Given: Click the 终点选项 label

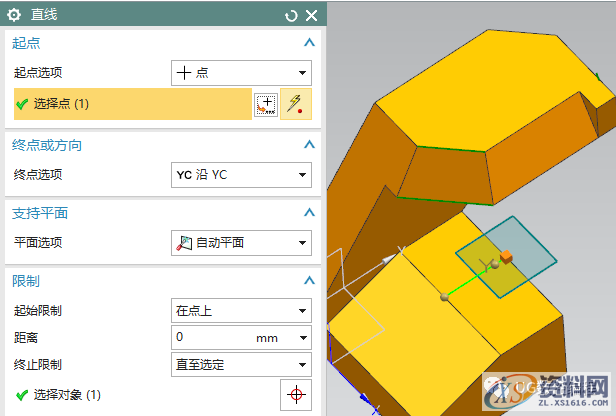Looking at the screenshot, I should (x=38, y=174).
